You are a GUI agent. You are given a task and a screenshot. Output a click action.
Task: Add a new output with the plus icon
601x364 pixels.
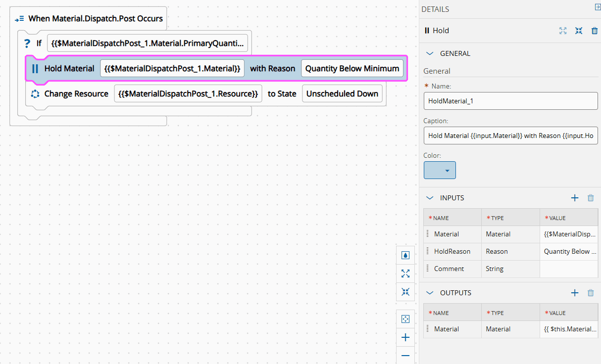575,293
